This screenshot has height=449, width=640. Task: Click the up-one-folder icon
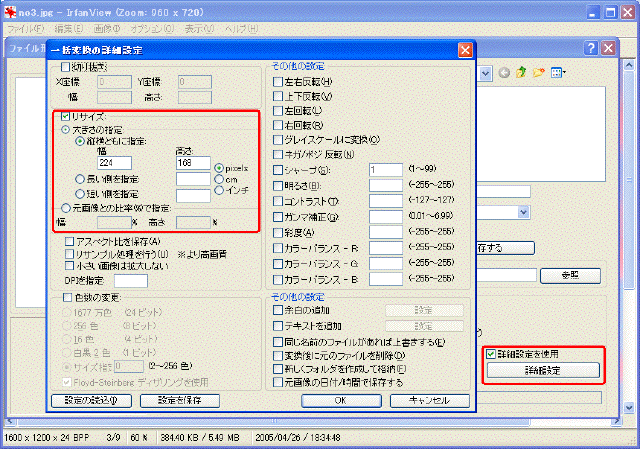tap(521, 73)
